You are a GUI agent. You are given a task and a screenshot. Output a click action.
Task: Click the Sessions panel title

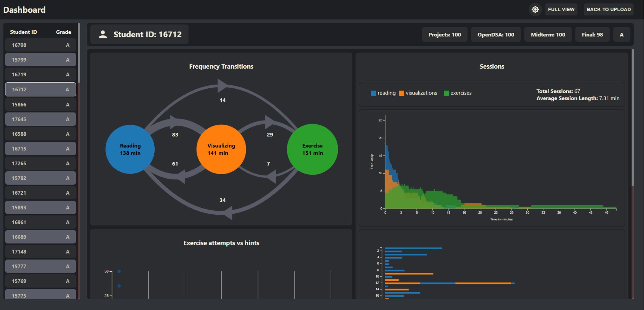click(492, 66)
